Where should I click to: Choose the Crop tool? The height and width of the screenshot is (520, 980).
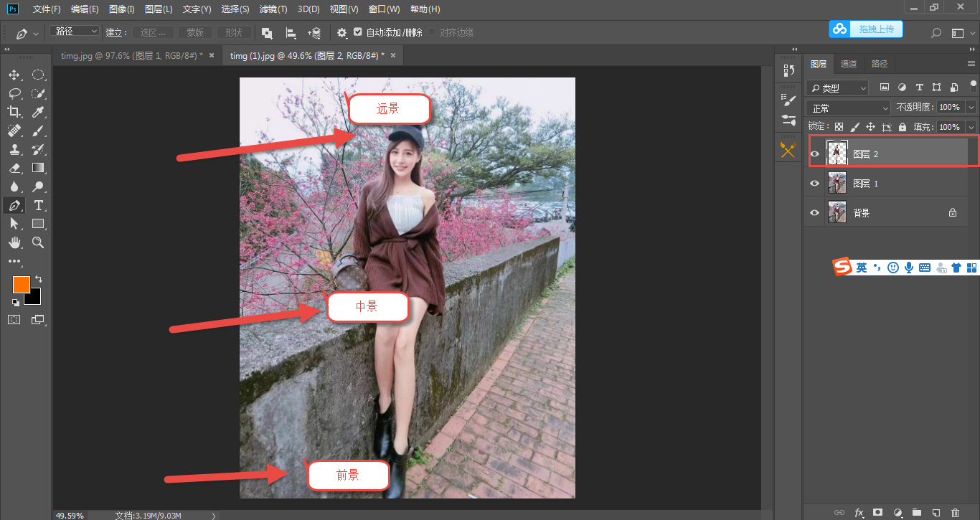click(14, 112)
